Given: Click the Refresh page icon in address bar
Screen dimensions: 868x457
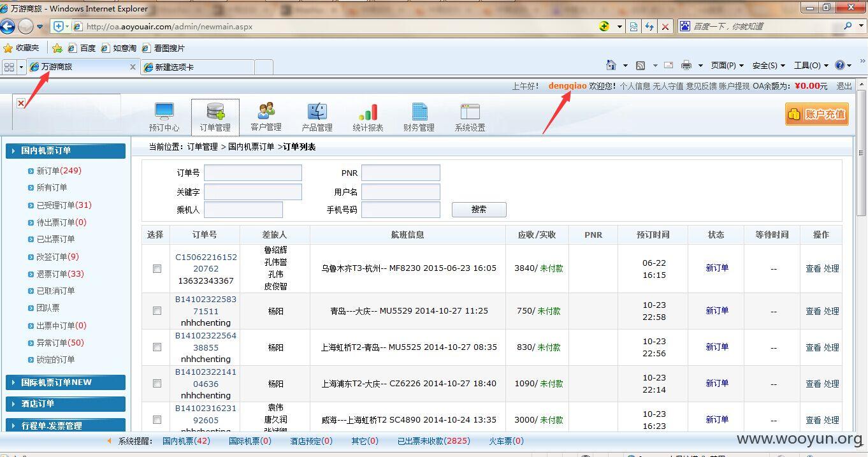Looking at the screenshot, I should coord(649,26).
